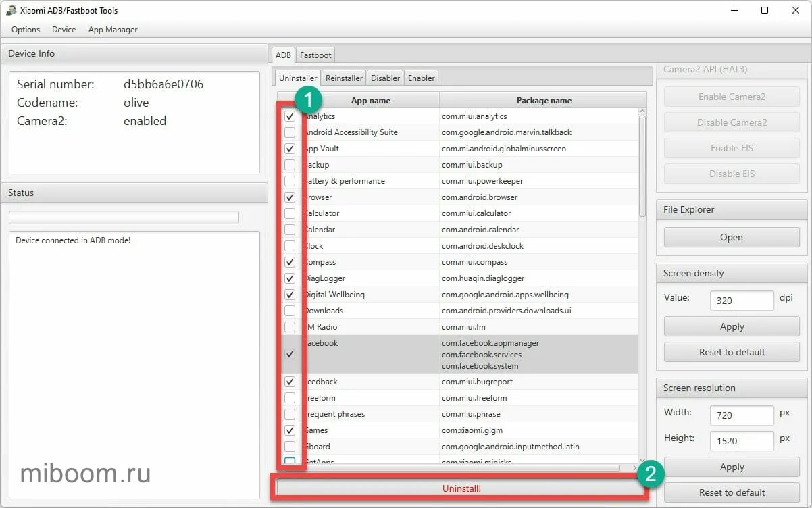Image resolution: width=812 pixels, height=508 pixels.
Task: Click the red Uninstall! button
Action: click(x=461, y=488)
